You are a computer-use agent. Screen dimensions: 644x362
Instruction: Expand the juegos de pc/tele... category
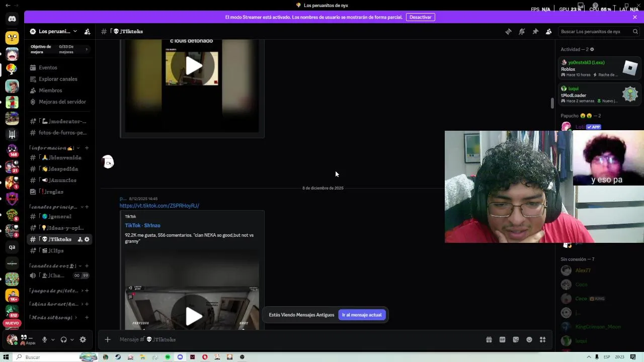(55, 291)
